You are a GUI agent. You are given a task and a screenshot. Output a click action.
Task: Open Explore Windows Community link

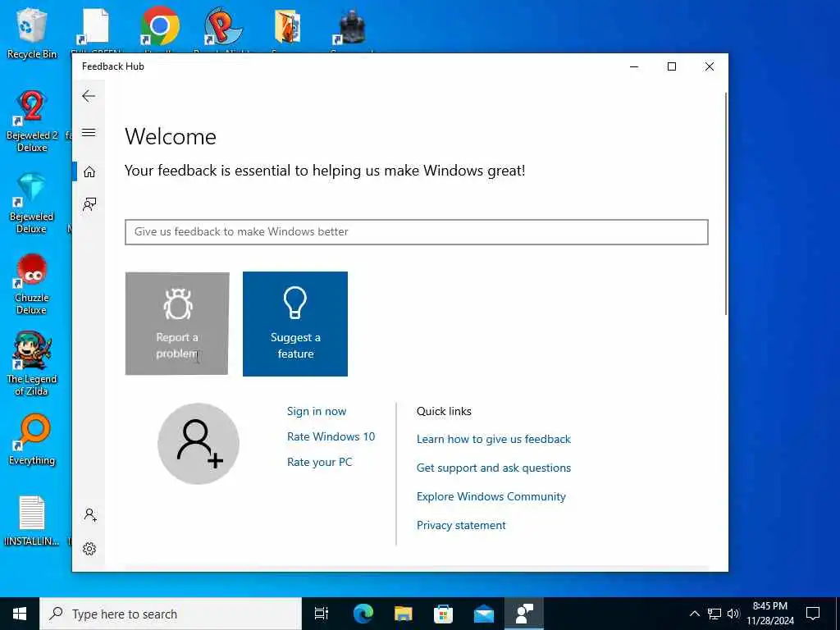tap(491, 496)
